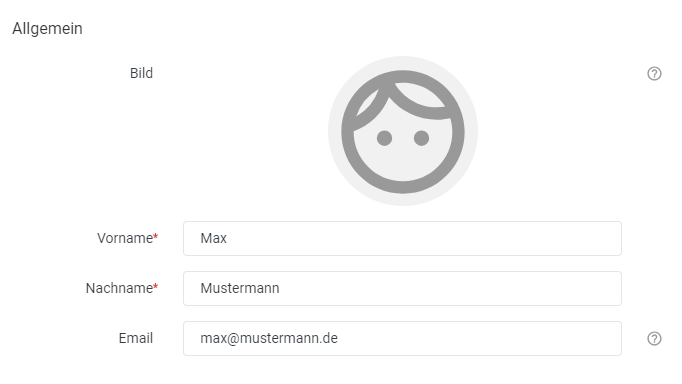This screenshot has width=682, height=384.
Task: Click the avatar's left eye dot
Action: click(x=384, y=138)
